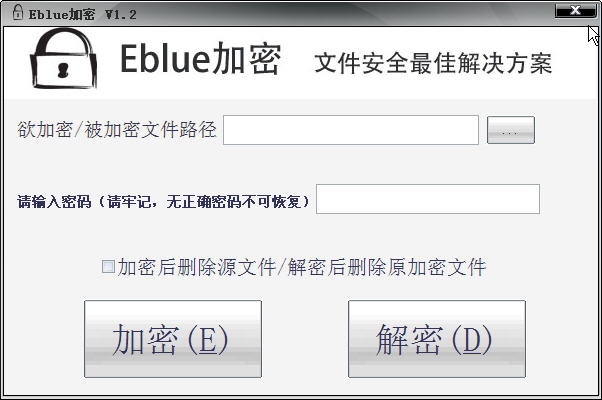Image resolution: width=602 pixels, height=400 pixels.
Task: Click the keyhole on the padlock logo
Action: pyautogui.click(x=63, y=70)
